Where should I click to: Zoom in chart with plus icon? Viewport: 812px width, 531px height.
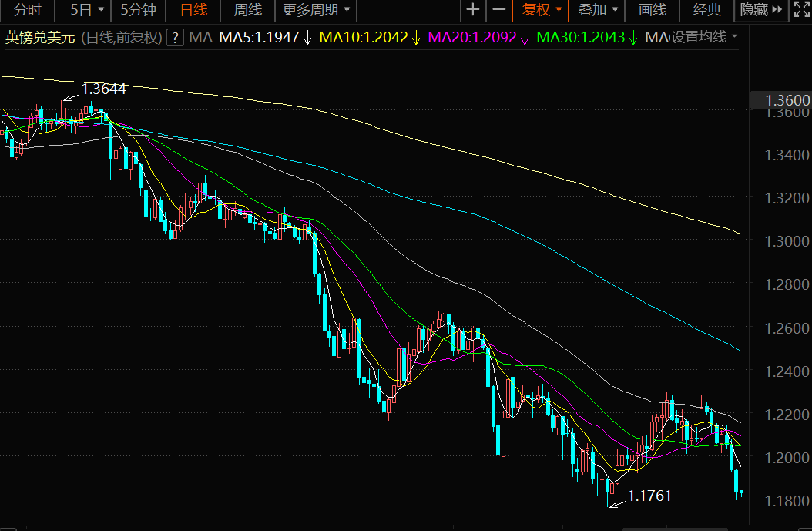point(473,10)
